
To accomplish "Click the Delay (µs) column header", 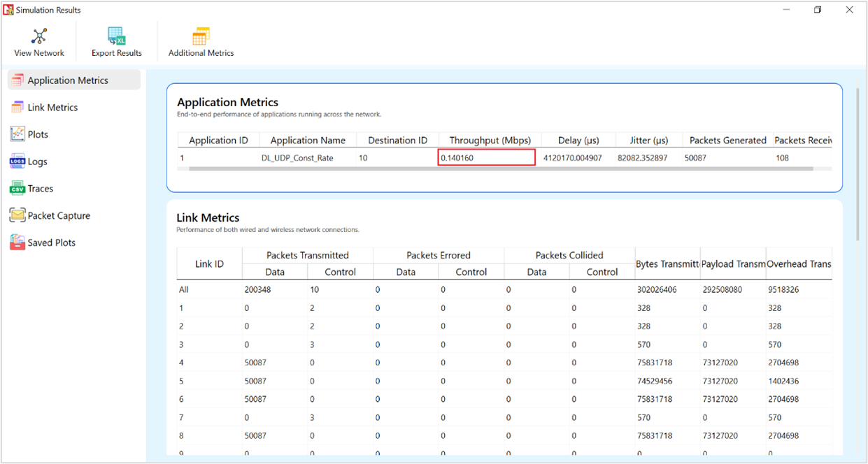I will (578, 140).
